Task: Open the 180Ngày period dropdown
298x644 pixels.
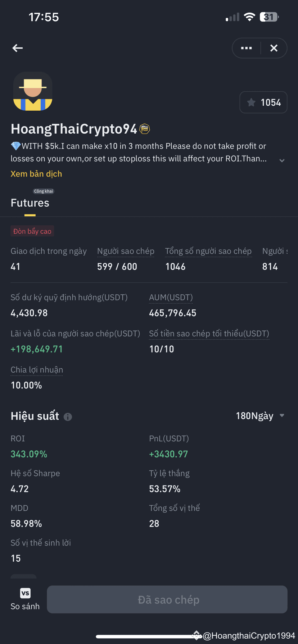Action: pyautogui.click(x=260, y=416)
